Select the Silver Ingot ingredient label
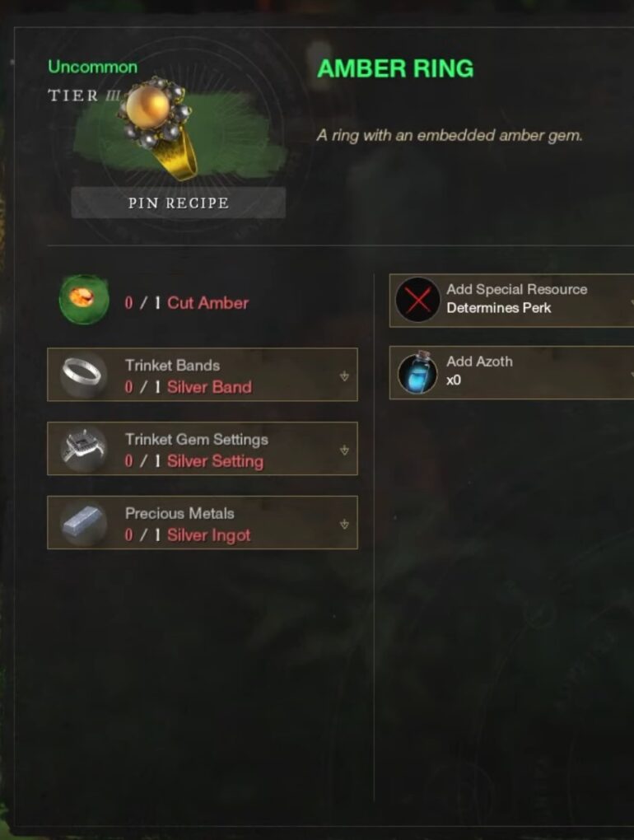This screenshot has width=634, height=840. point(209,535)
